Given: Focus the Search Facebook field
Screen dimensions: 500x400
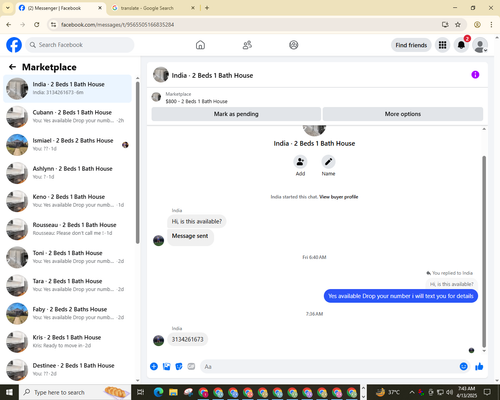Looking at the screenshot, I should (x=80, y=45).
